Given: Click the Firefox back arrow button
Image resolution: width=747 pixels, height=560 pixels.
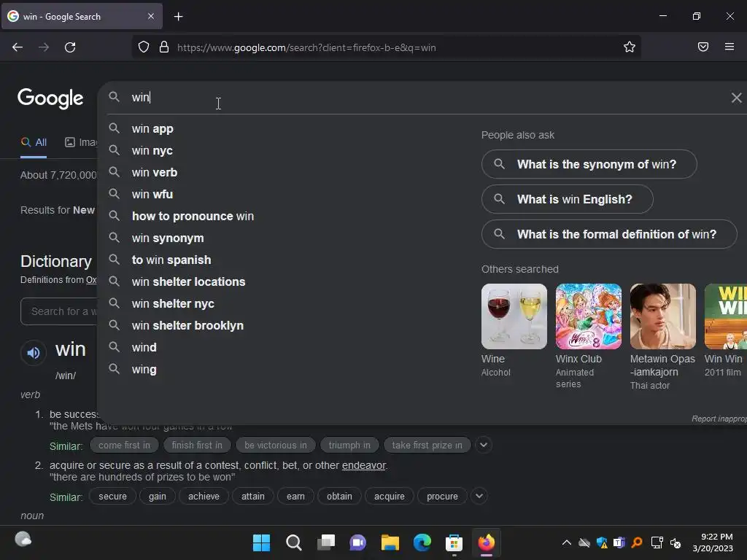Looking at the screenshot, I should pyautogui.click(x=18, y=47).
